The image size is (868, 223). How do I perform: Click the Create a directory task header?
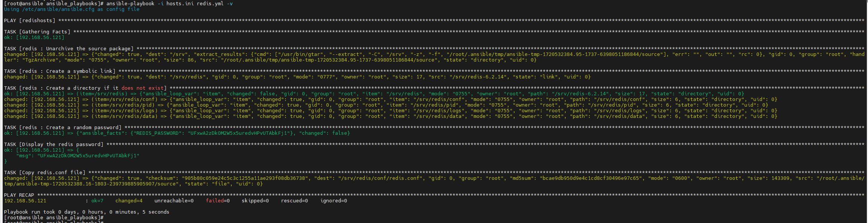85,88
